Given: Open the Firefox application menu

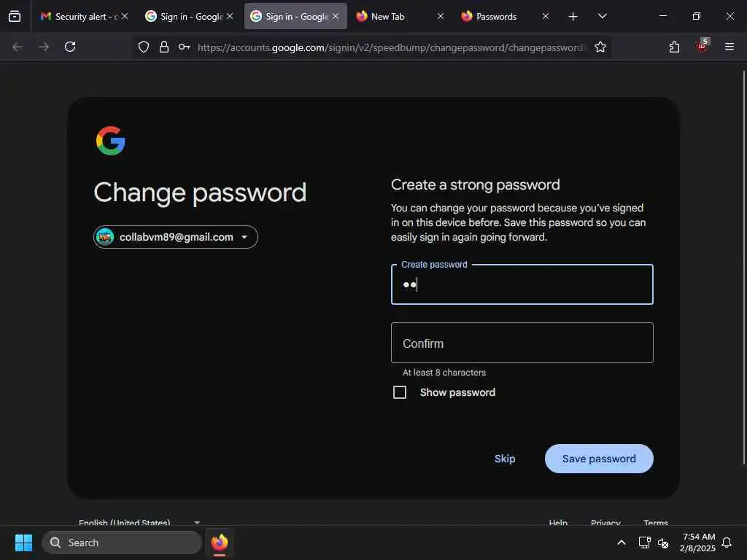Looking at the screenshot, I should pos(729,47).
